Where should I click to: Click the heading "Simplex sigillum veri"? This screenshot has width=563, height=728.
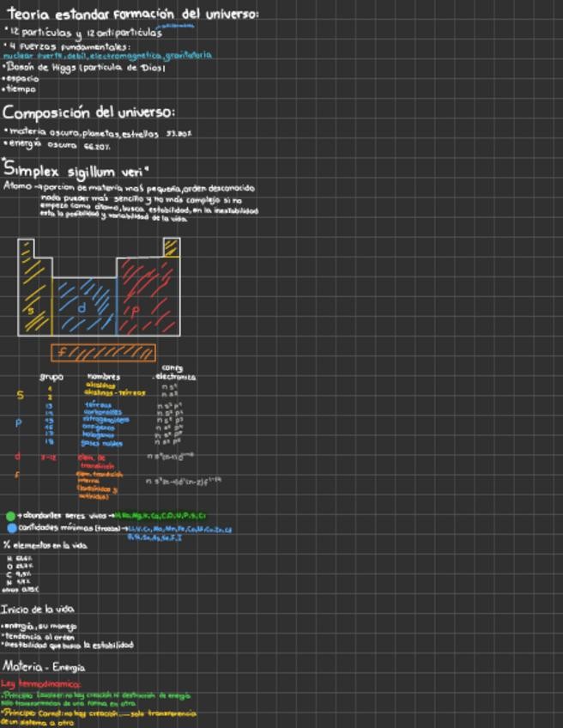click(76, 170)
